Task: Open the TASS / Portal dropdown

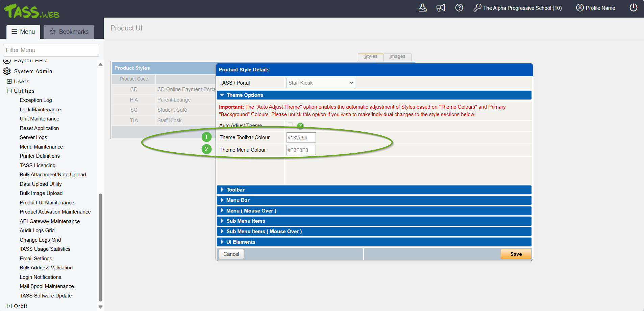Action: 320,83
